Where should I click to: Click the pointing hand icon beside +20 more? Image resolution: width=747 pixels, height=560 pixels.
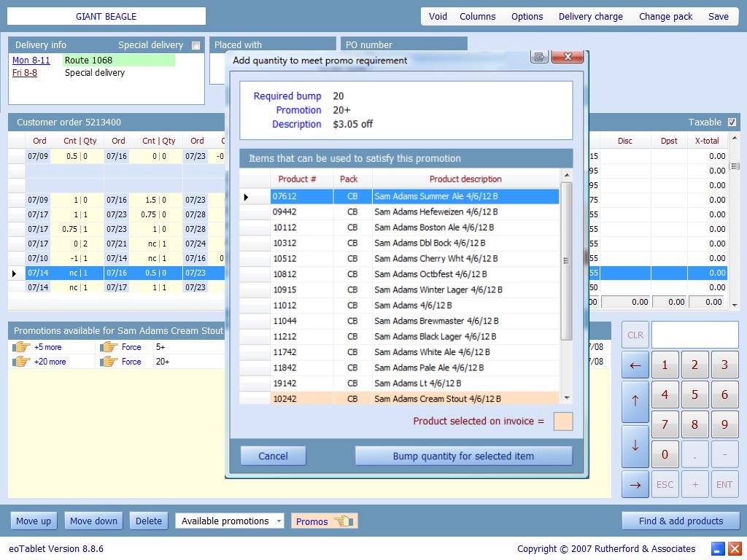point(21,362)
